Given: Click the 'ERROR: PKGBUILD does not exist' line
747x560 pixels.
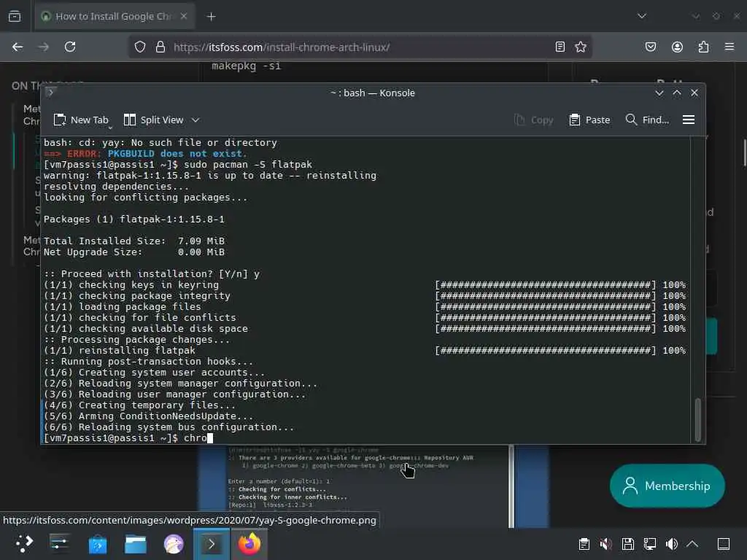Looking at the screenshot, I should pos(145,154).
